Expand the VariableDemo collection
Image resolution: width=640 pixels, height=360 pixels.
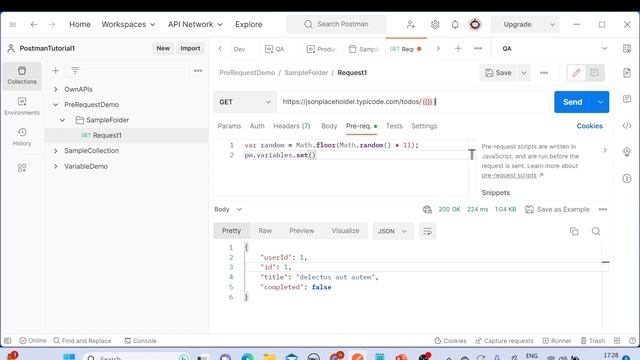tap(56, 167)
